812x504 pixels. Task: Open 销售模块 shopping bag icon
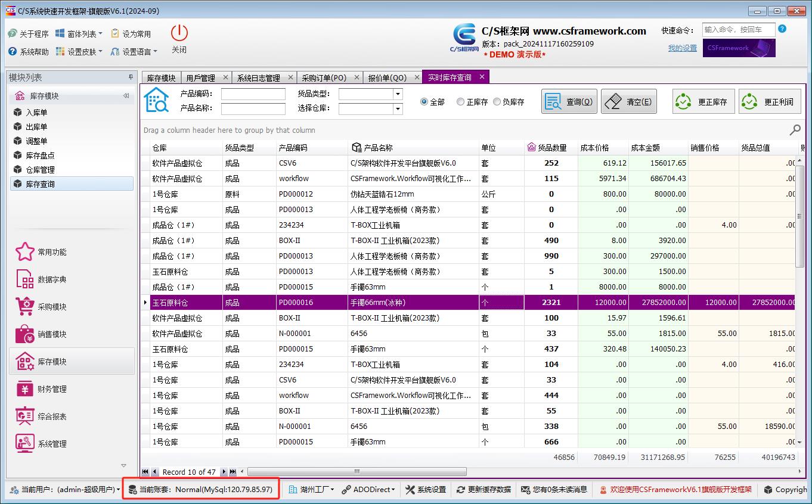click(x=25, y=334)
